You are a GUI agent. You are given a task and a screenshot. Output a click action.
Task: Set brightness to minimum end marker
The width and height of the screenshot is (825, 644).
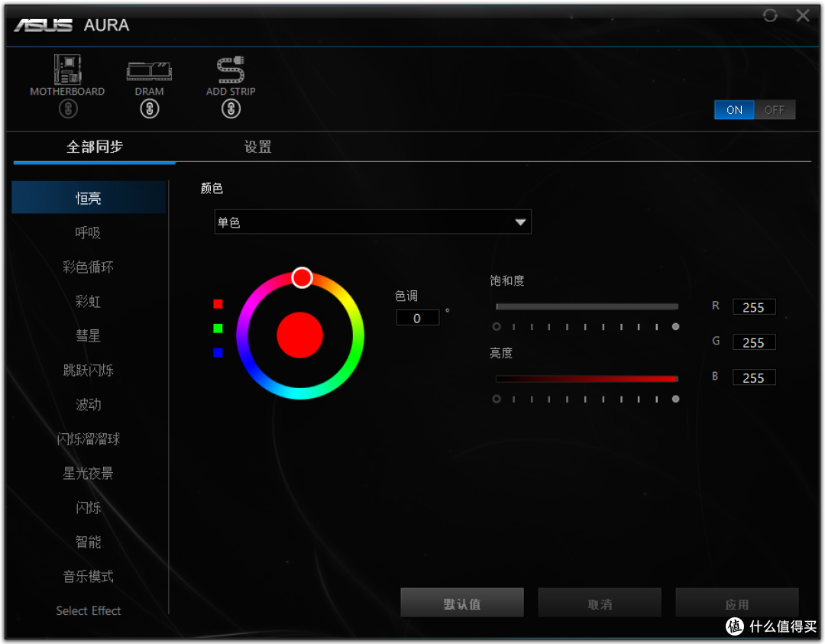497,400
